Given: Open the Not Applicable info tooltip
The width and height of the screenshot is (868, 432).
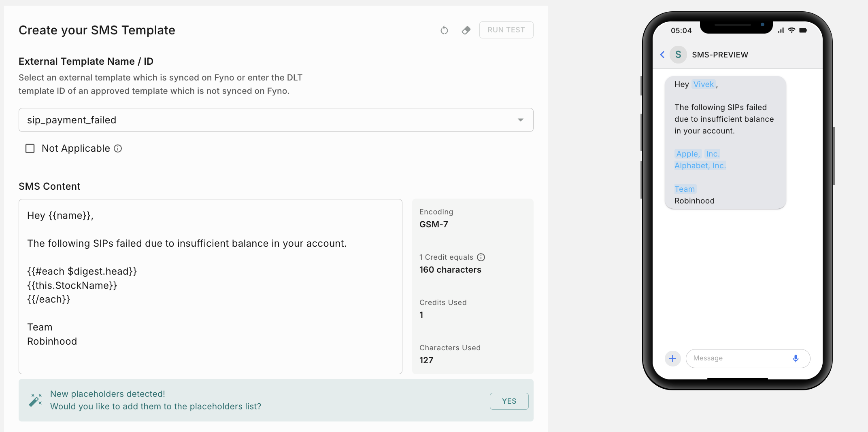Looking at the screenshot, I should tap(118, 148).
